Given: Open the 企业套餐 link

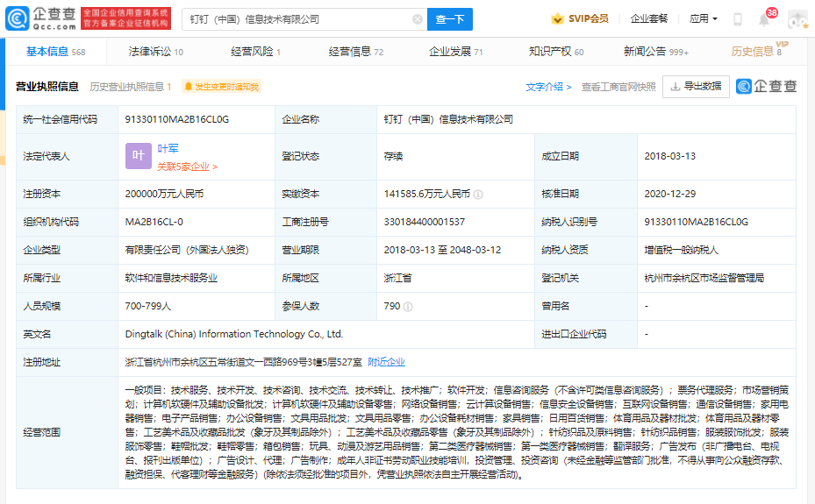Looking at the screenshot, I should (648, 18).
